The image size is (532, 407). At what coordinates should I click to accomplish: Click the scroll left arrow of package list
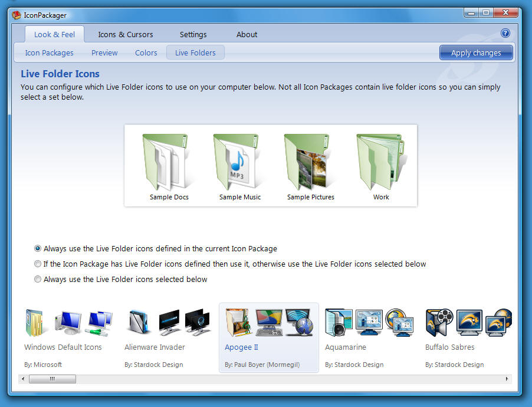(x=23, y=379)
